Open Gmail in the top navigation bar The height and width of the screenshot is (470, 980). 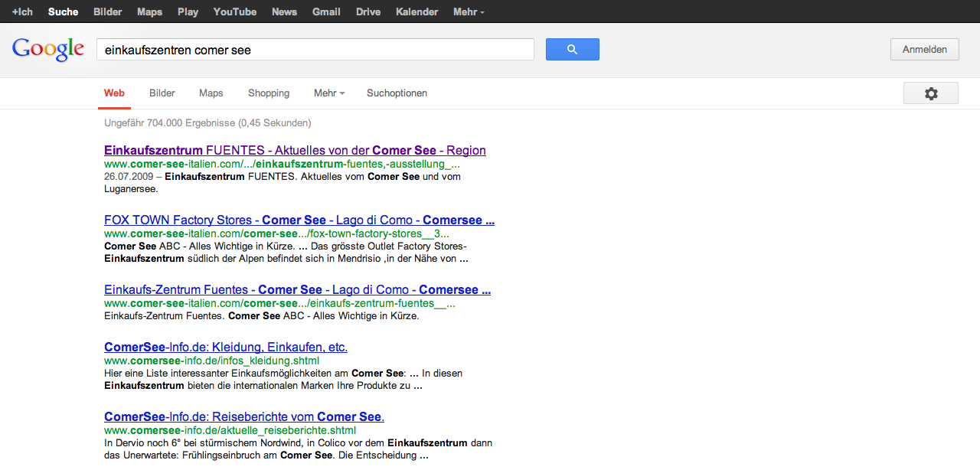[x=326, y=11]
